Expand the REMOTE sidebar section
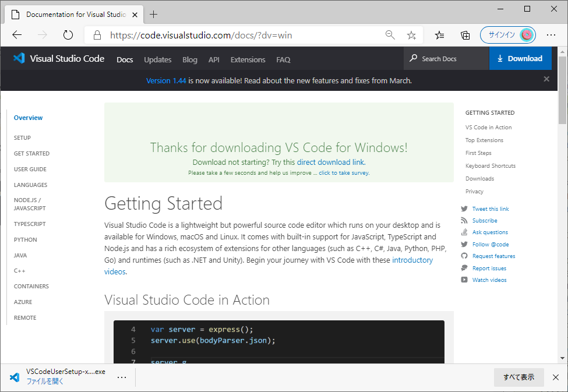Image resolution: width=568 pixels, height=392 pixels. point(25,317)
